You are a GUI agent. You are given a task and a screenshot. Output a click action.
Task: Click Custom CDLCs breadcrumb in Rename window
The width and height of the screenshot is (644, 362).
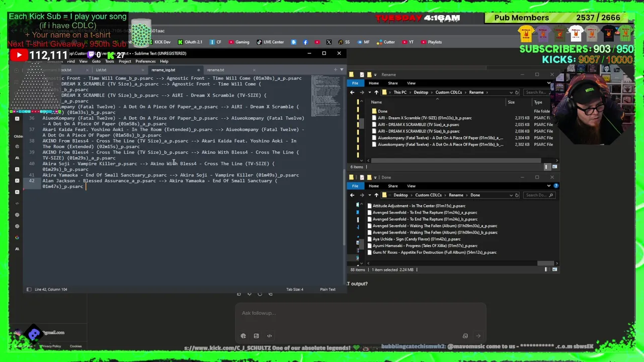coord(448,93)
